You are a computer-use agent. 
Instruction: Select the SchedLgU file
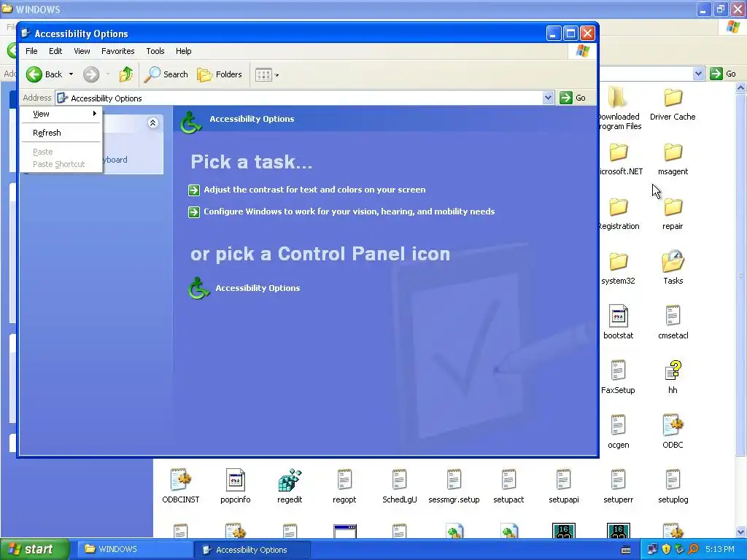(399, 486)
